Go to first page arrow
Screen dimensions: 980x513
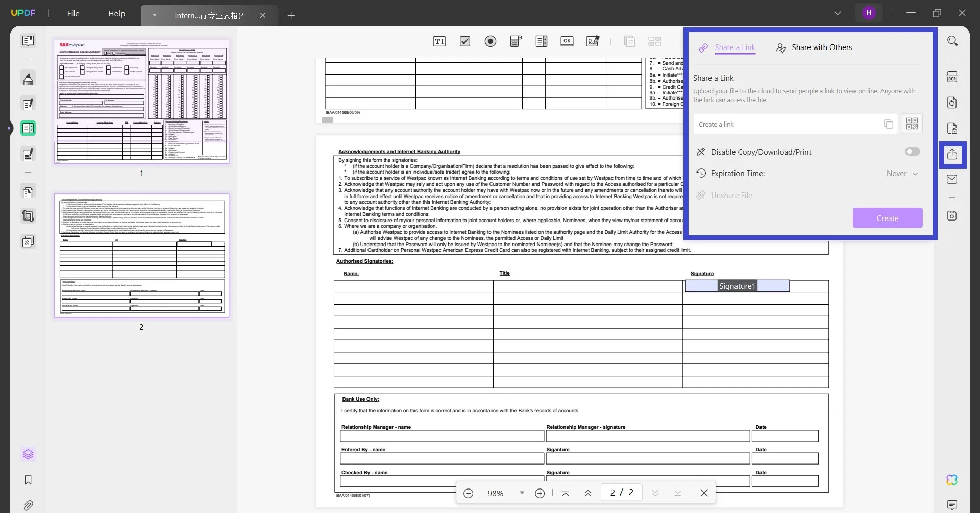pos(566,493)
